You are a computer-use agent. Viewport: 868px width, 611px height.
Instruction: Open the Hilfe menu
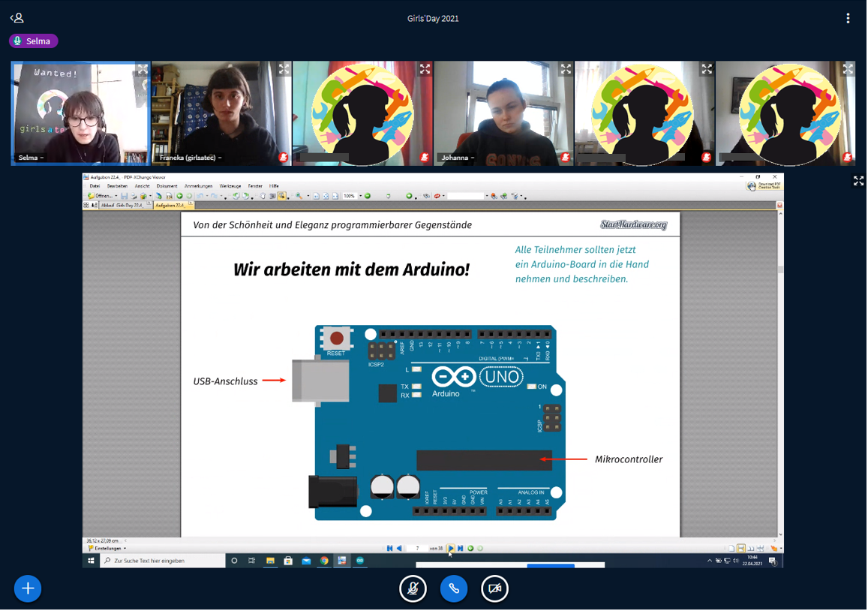[274, 186]
